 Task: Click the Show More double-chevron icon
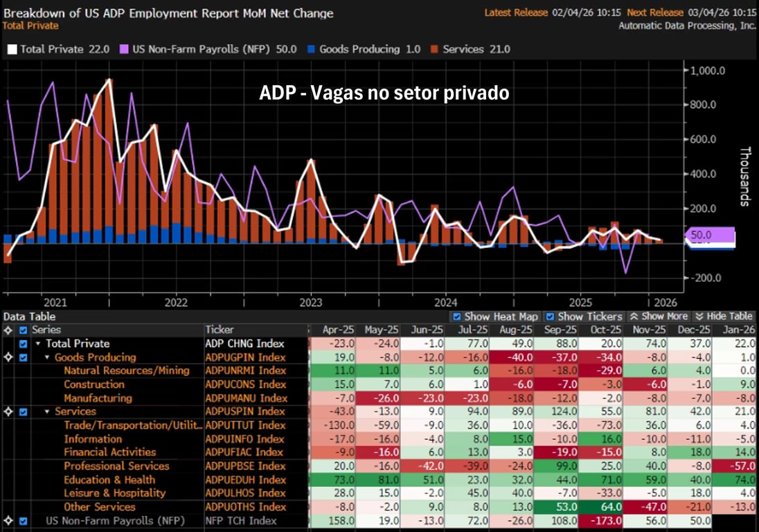(633, 316)
